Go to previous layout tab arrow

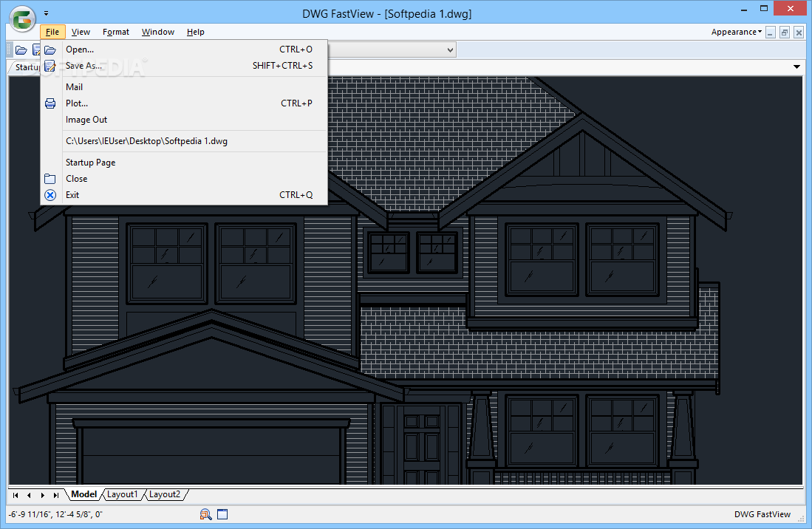pos(29,495)
